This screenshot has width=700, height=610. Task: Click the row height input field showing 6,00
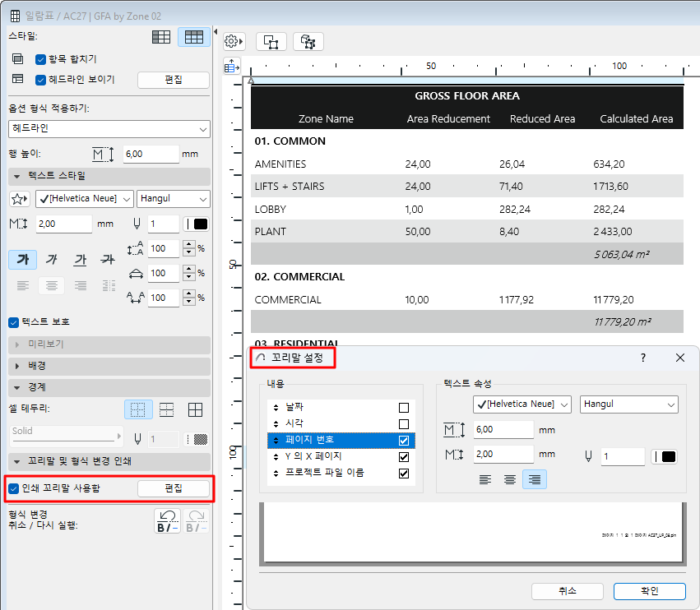(150, 154)
